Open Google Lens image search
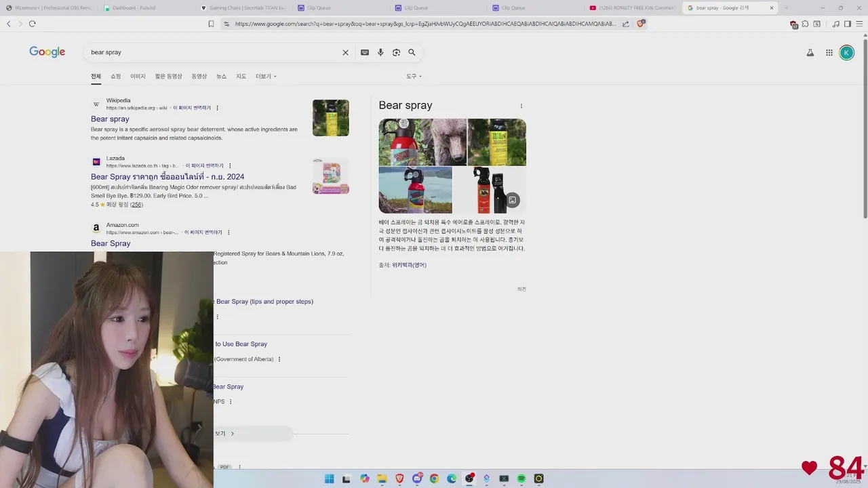Viewport: 868px width, 488px height. [396, 52]
